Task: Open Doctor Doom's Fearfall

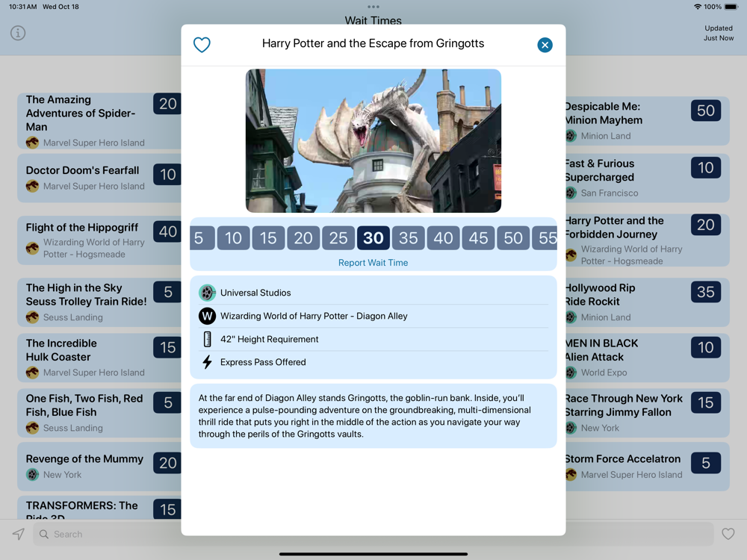Action: (x=99, y=178)
